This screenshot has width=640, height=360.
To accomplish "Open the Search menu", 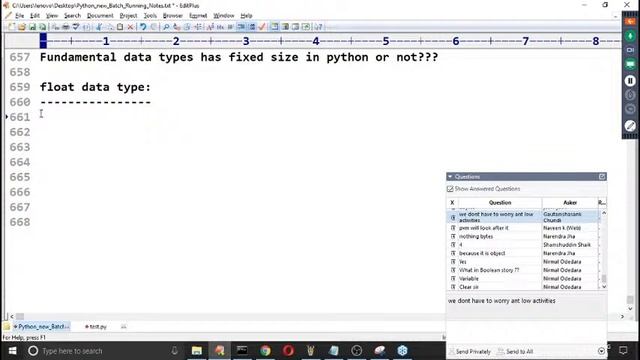I will tap(72, 16).
